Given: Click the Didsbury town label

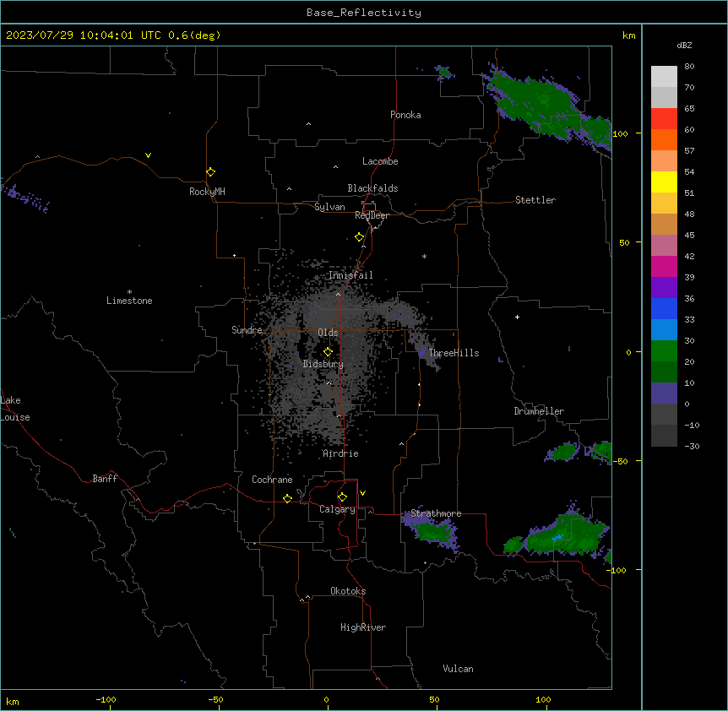Looking at the screenshot, I should (x=323, y=364).
